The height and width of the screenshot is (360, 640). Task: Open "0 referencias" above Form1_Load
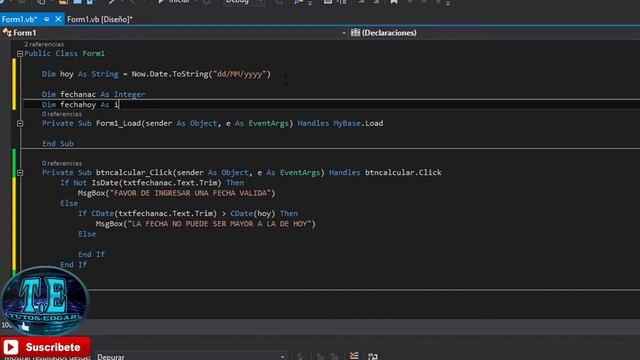click(62, 114)
